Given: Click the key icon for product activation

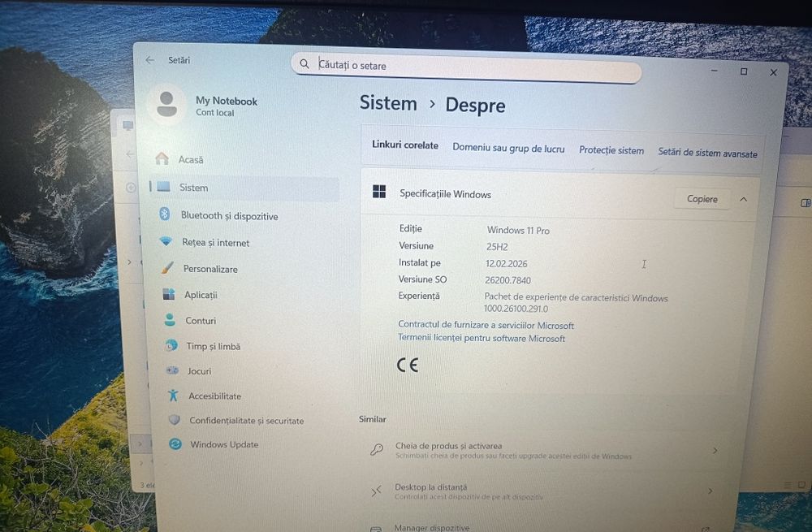Looking at the screenshot, I should [377, 449].
